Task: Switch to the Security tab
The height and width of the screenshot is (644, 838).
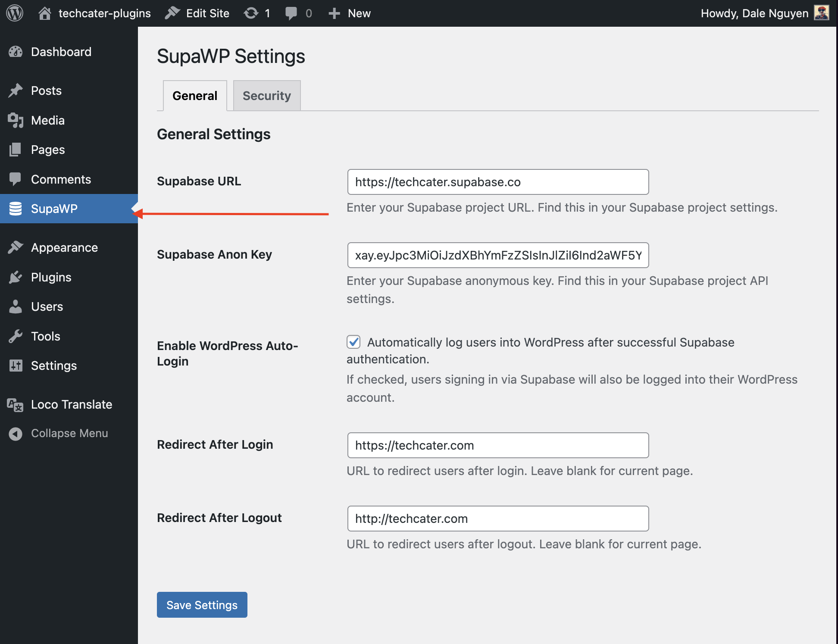Action: [x=266, y=96]
